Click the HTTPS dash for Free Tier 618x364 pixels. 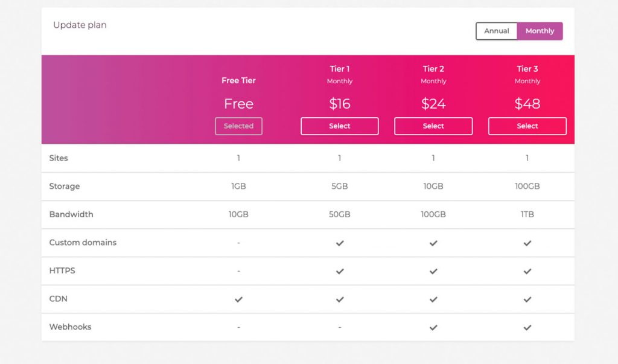click(238, 271)
